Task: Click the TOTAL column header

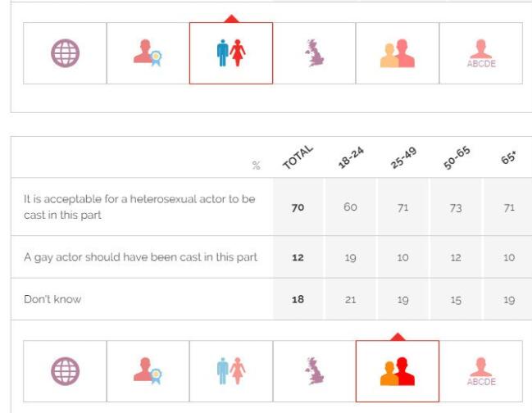Action: (x=297, y=157)
